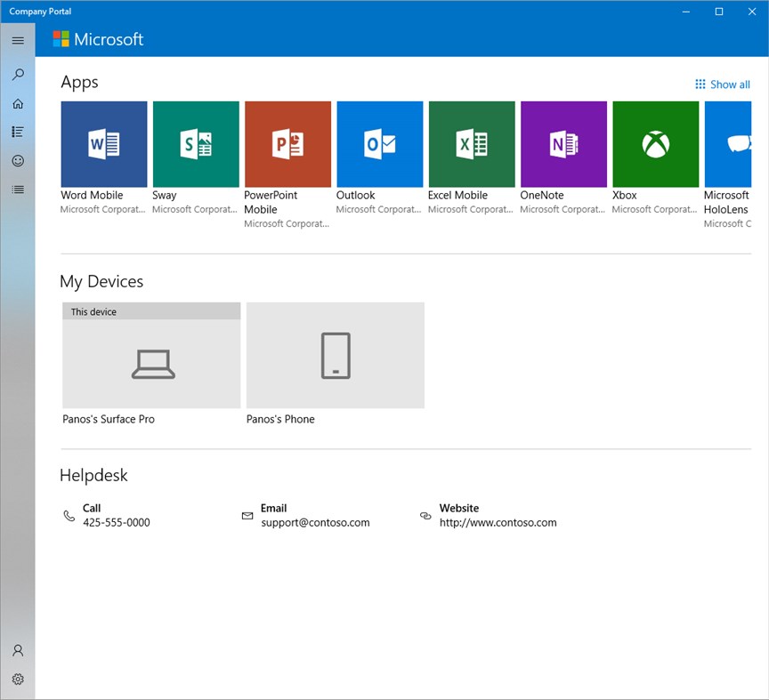Click the envelope icon next to Email
Image resolution: width=769 pixels, height=700 pixels.
247,515
